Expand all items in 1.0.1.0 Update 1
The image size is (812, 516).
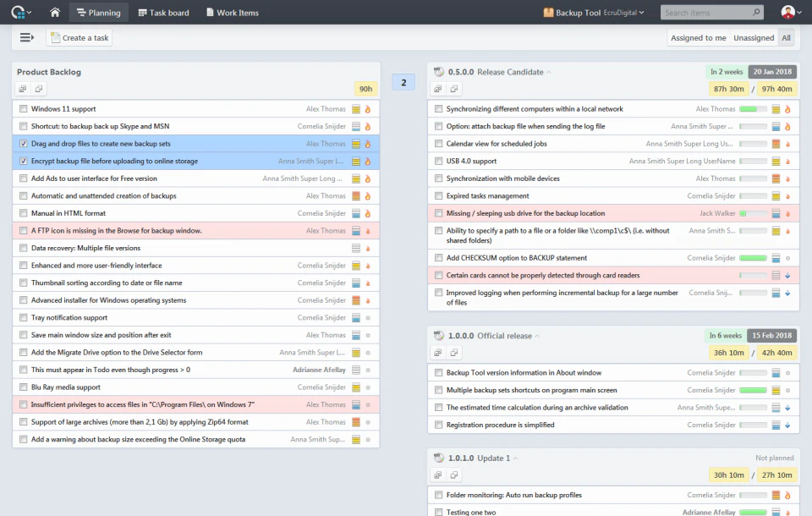click(437, 475)
